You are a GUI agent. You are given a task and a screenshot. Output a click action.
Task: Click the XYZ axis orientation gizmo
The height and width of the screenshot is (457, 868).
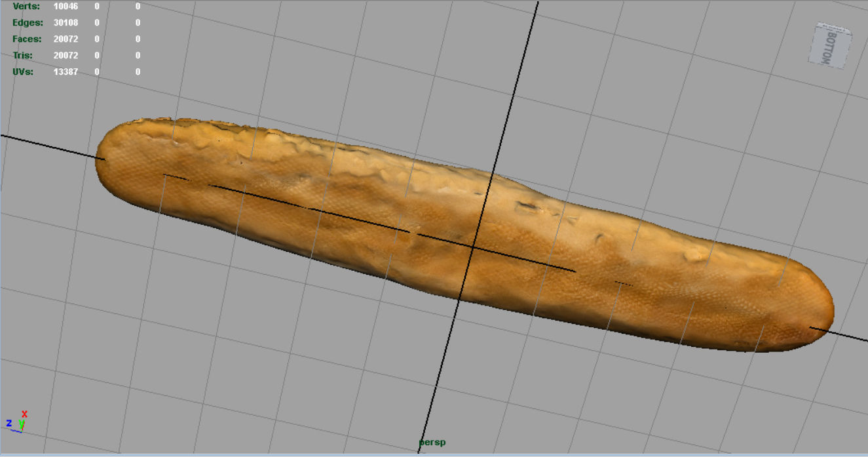(18, 421)
